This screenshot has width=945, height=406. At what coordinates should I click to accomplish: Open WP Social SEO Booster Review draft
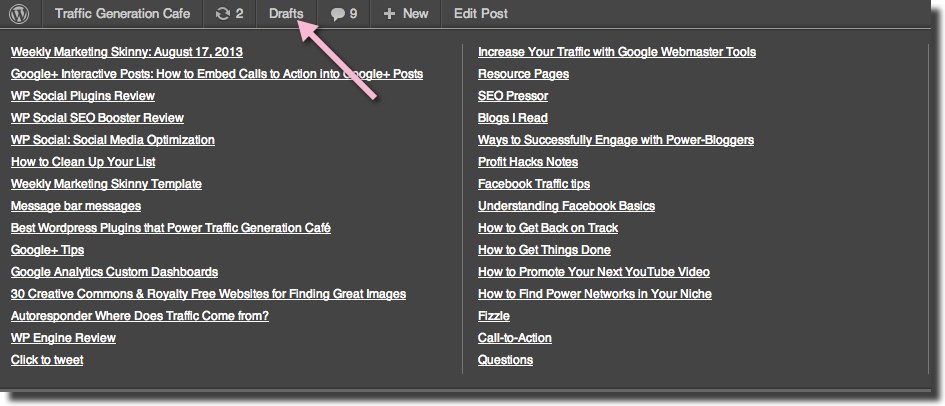click(97, 118)
